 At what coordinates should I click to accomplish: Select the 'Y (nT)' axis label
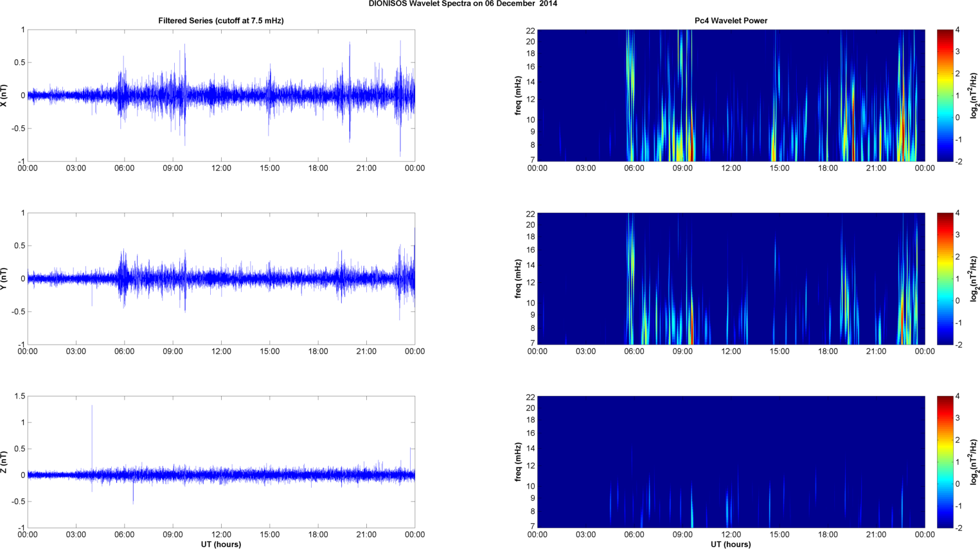4,278
